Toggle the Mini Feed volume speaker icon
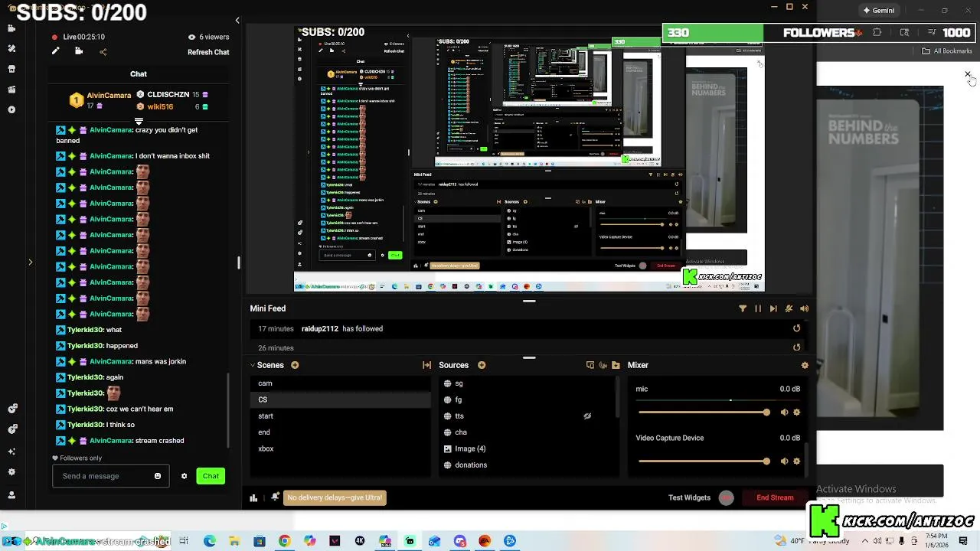Image resolution: width=980 pixels, height=551 pixels. click(804, 308)
